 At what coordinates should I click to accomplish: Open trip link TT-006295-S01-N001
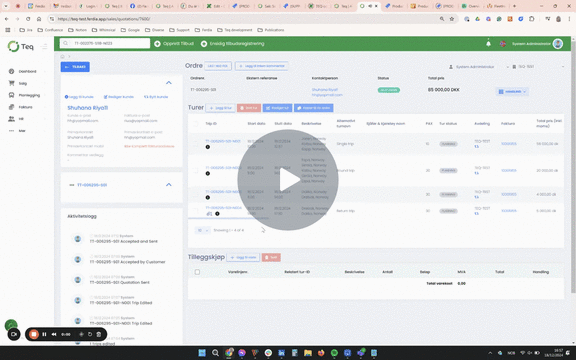[x=223, y=141]
